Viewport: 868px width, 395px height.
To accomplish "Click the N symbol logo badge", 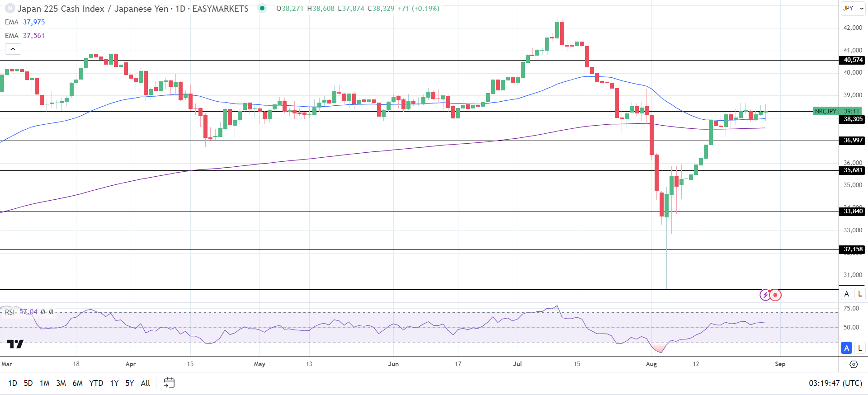I will click(9, 9).
